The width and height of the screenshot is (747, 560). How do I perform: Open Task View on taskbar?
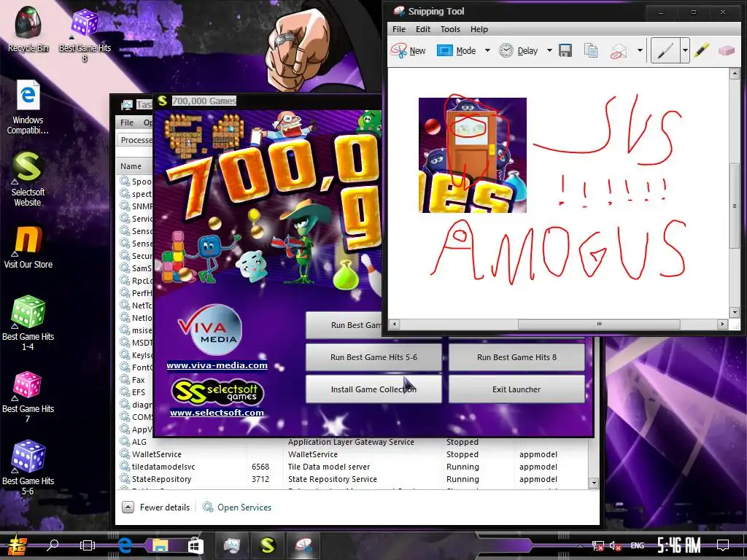click(88, 545)
